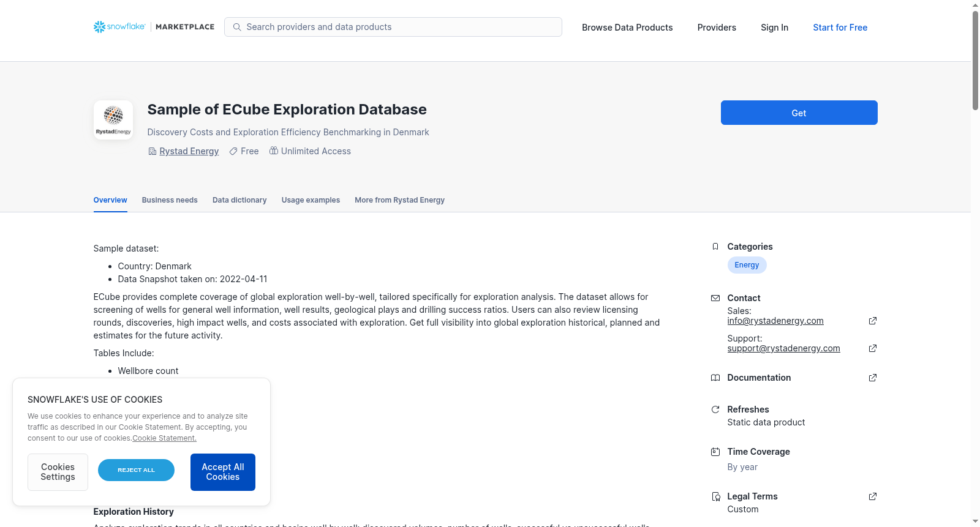Image resolution: width=980 pixels, height=527 pixels.
Task: Open the Documentation external link icon
Action: (873, 378)
